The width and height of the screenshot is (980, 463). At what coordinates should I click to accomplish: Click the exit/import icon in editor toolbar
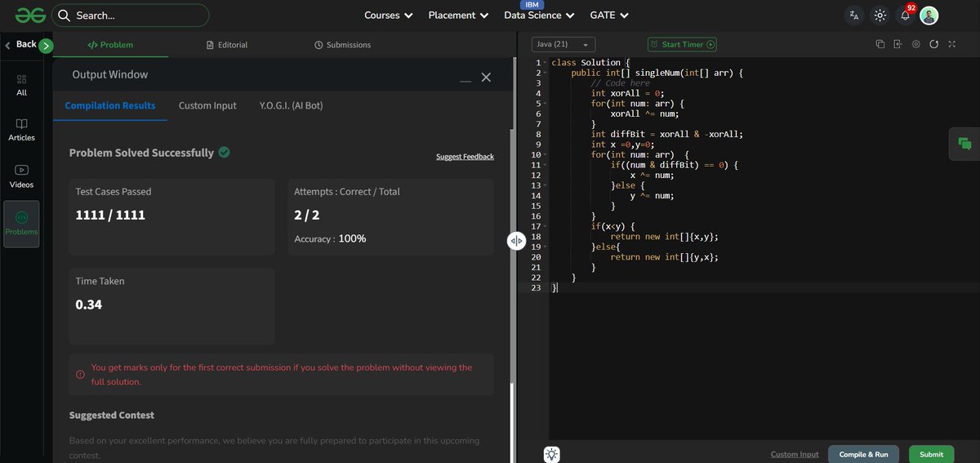tap(898, 44)
